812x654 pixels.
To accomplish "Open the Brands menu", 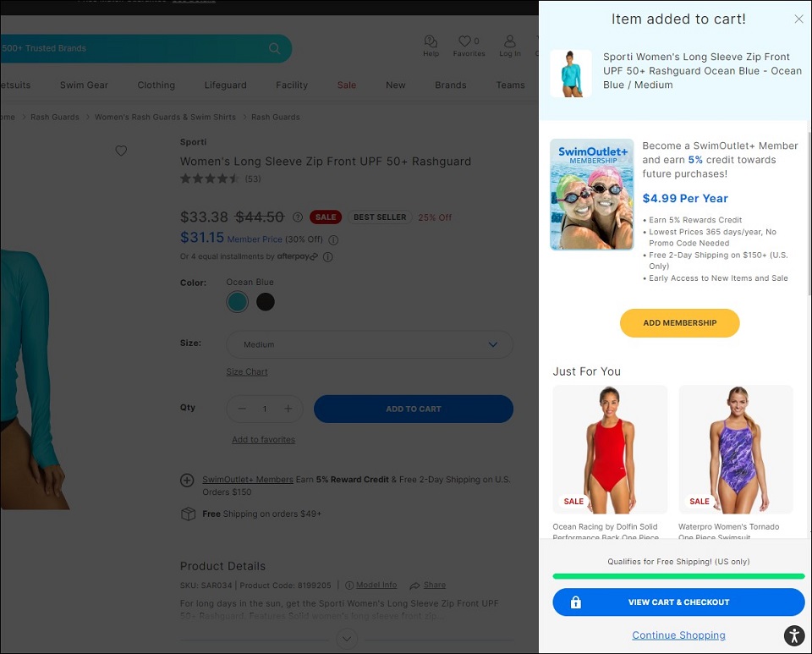I will pyautogui.click(x=451, y=85).
